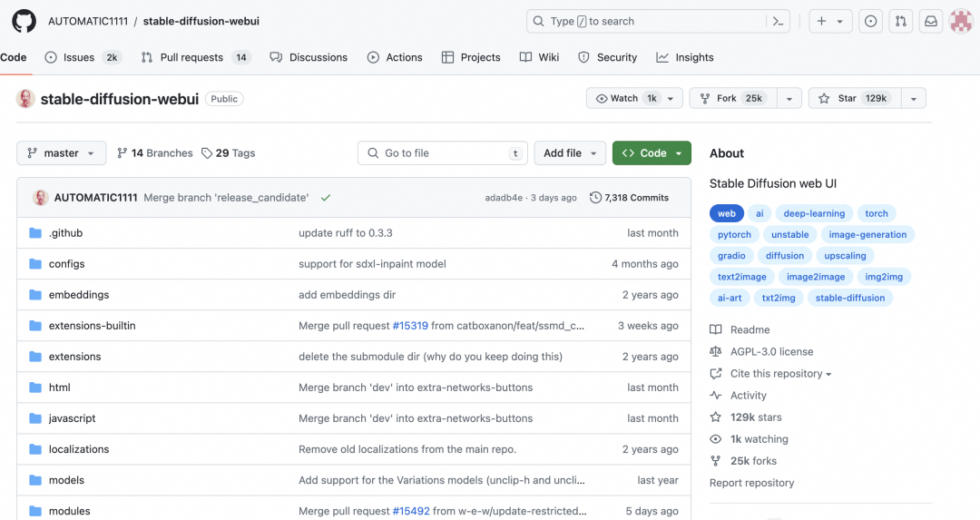The image size is (980, 520).
Task: Switch to the Issues tab
Action: coord(83,57)
